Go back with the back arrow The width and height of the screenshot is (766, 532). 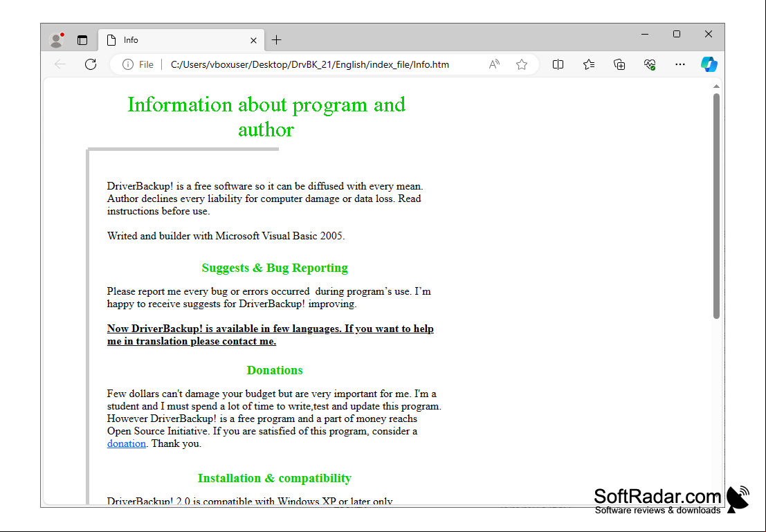tap(61, 64)
